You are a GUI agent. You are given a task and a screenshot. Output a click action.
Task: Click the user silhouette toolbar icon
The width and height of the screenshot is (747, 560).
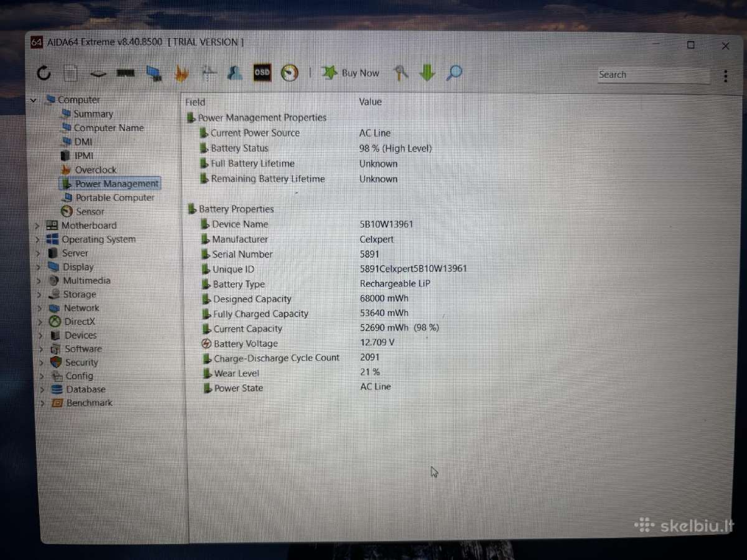tap(235, 73)
